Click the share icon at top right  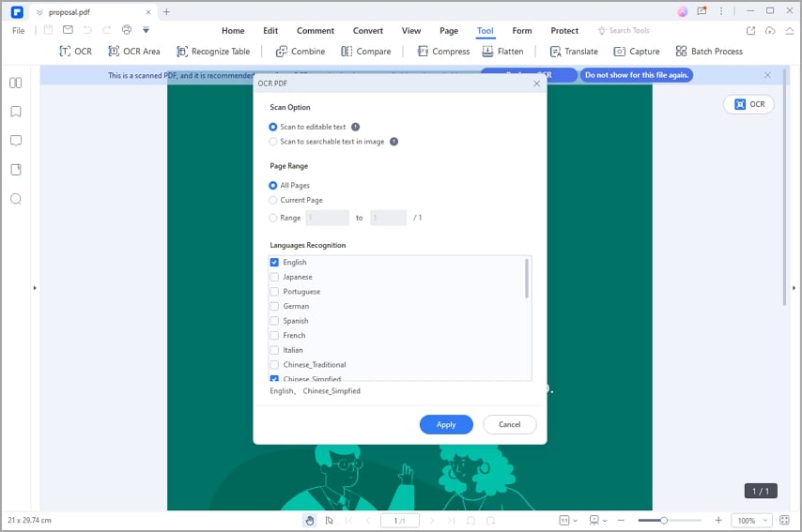tap(750, 31)
